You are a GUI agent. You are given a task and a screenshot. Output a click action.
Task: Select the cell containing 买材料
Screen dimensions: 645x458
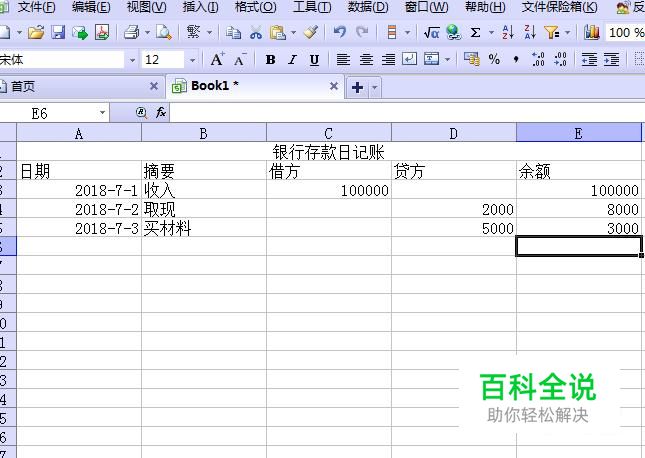204,228
